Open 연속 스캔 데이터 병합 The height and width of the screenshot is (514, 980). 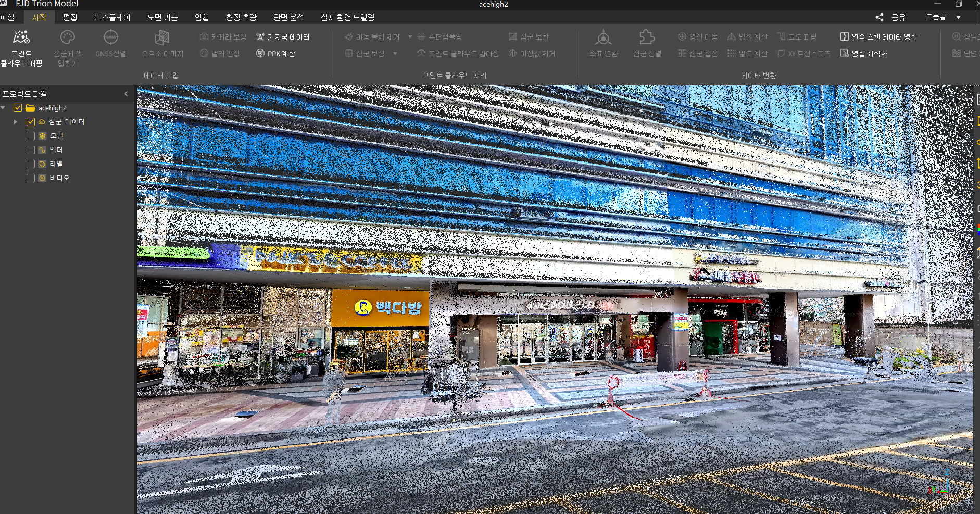pyautogui.click(x=878, y=37)
